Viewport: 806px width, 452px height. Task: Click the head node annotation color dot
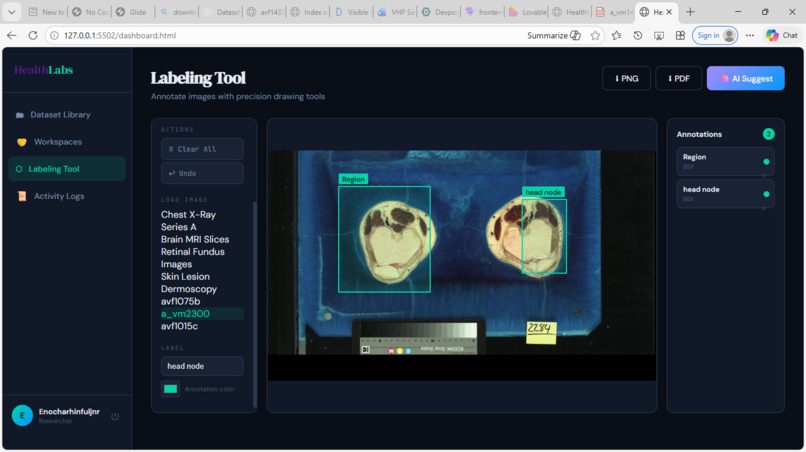[x=766, y=194]
